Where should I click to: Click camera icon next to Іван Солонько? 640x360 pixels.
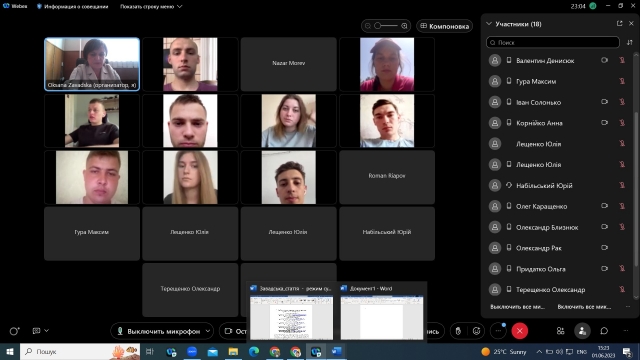(604, 102)
